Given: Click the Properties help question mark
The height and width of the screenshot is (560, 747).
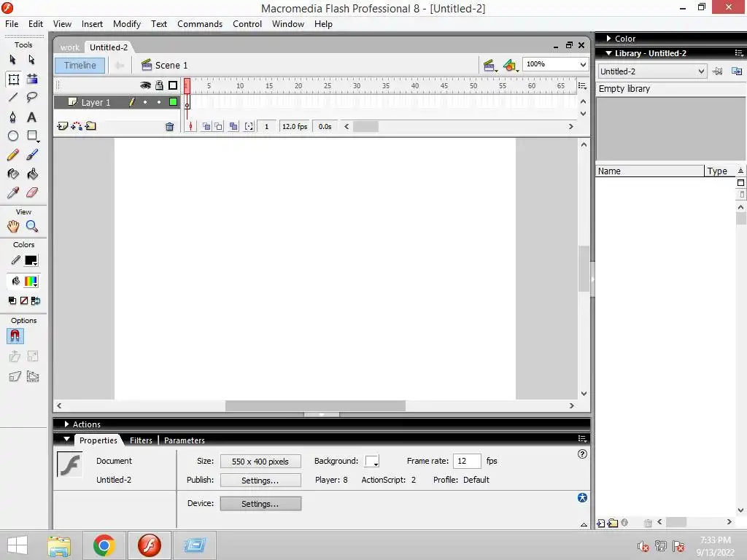Looking at the screenshot, I should coord(582,454).
